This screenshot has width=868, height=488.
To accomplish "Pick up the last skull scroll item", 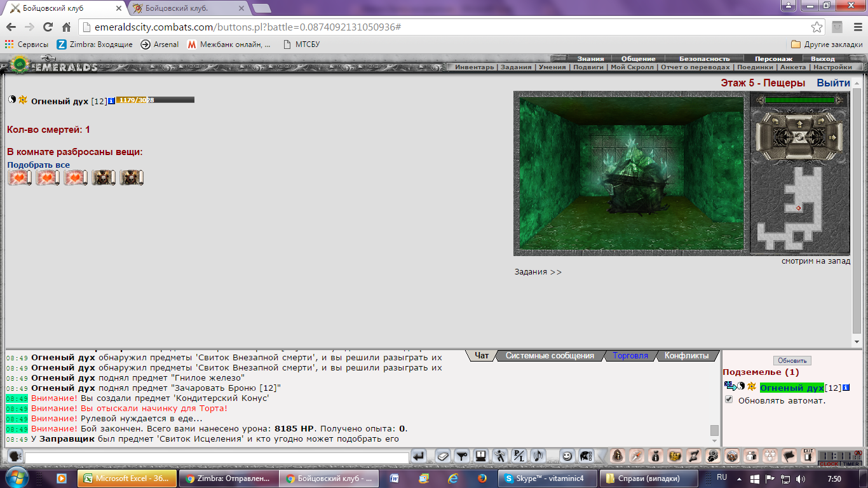I will (x=132, y=178).
